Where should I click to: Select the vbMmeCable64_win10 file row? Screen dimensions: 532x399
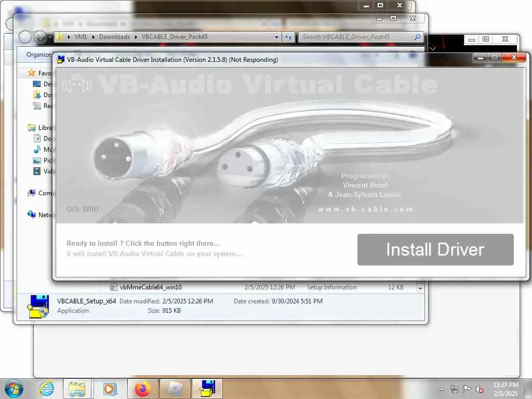point(258,287)
